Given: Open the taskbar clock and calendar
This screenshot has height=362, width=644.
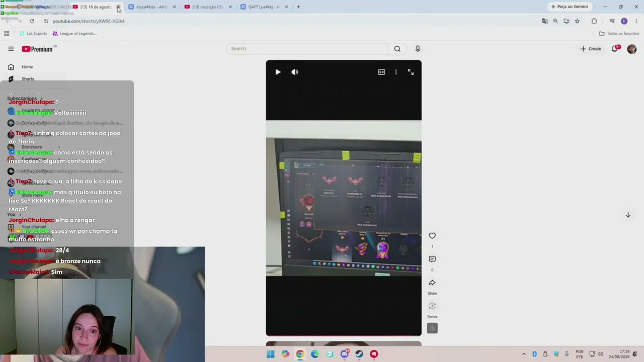Looking at the screenshot, I should (619, 354).
